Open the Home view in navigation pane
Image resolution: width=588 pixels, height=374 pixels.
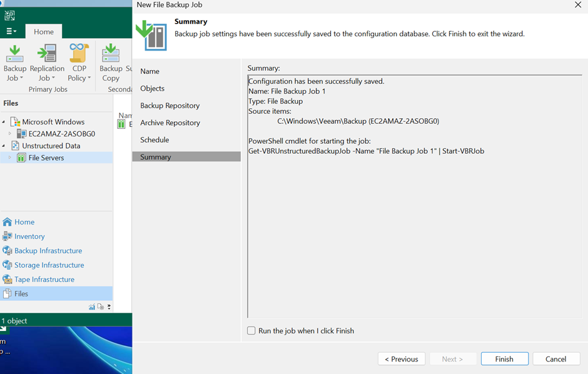pyautogui.click(x=24, y=222)
